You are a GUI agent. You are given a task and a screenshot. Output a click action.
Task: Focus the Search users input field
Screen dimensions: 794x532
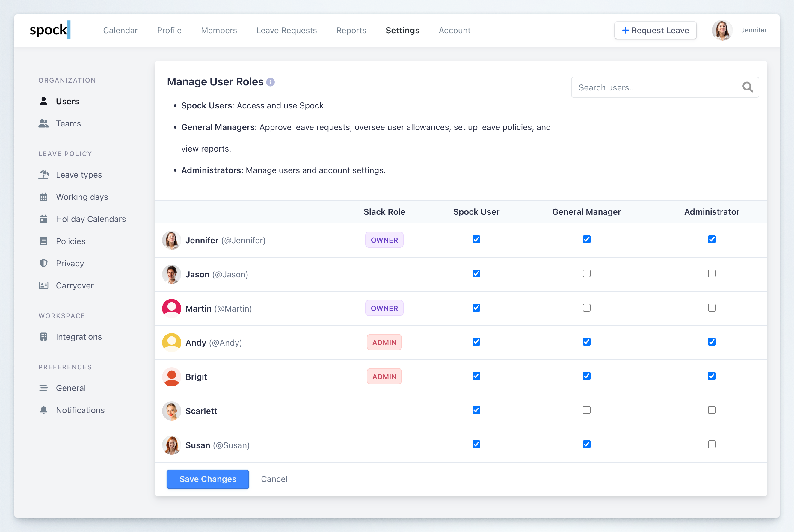655,87
